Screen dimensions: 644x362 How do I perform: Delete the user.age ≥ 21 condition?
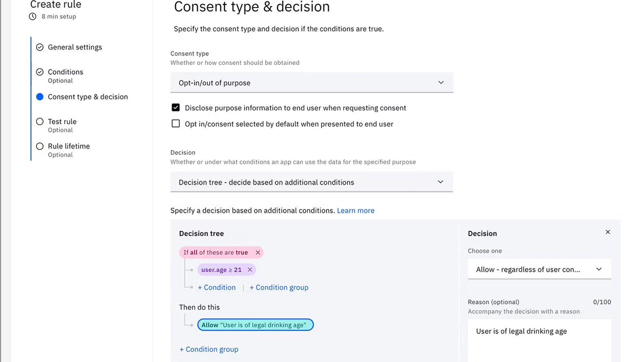tap(250, 270)
